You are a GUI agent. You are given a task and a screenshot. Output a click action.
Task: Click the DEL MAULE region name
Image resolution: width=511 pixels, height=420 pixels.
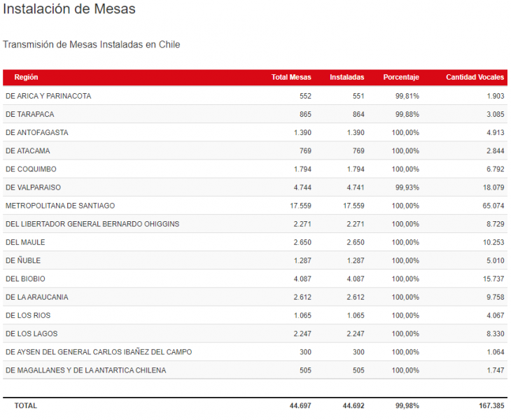click(25, 242)
